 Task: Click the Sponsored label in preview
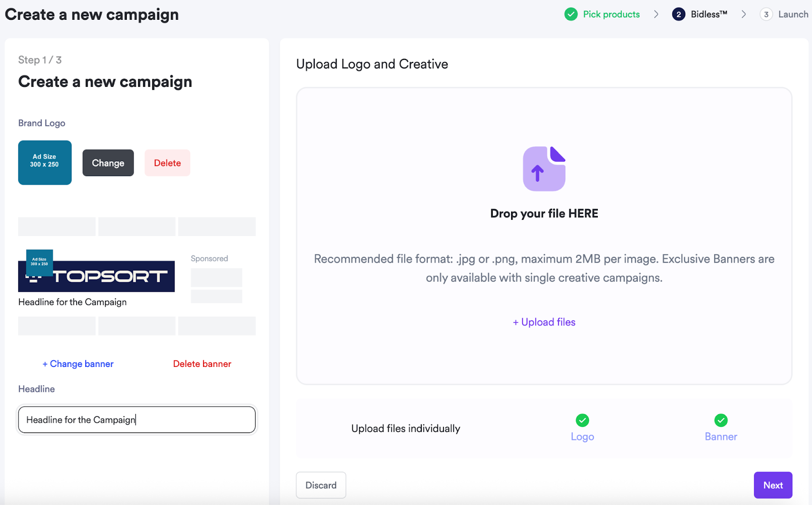pyautogui.click(x=209, y=258)
